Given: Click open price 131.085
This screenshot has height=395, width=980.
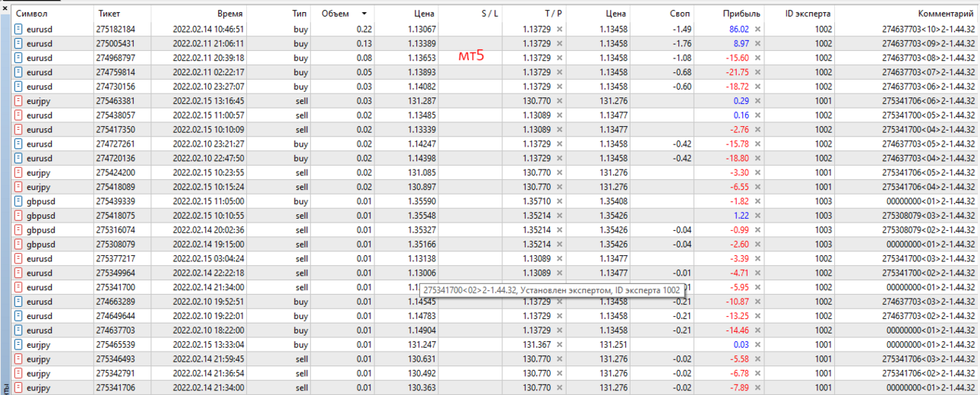Looking at the screenshot, I should pyautogui.click(x=423, y=172).
